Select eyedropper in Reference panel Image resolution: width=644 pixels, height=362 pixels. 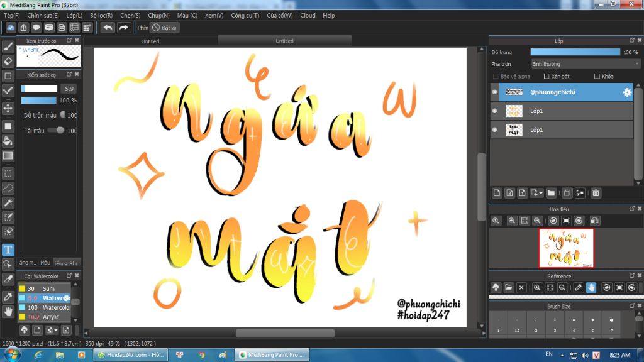(579, 288)
